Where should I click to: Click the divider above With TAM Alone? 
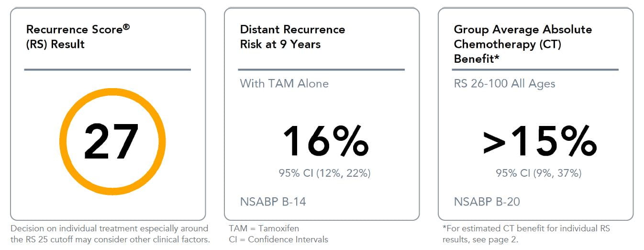point(322,70)
